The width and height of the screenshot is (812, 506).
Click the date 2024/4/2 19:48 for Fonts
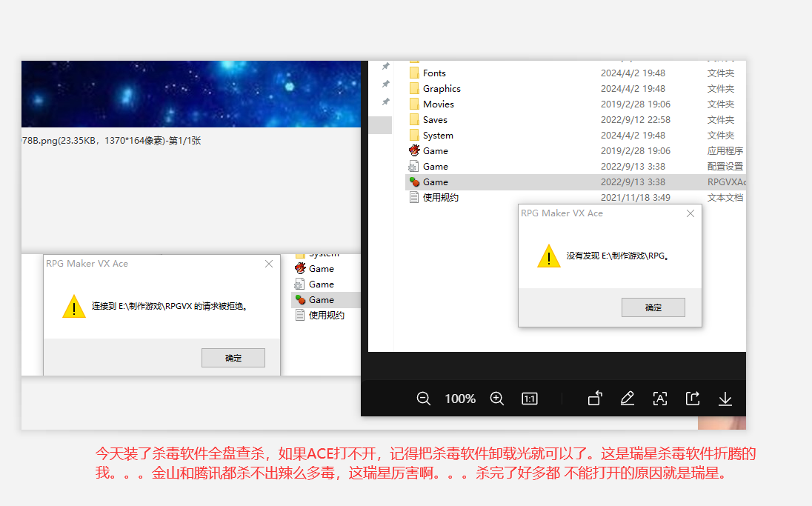pos(633,73)
